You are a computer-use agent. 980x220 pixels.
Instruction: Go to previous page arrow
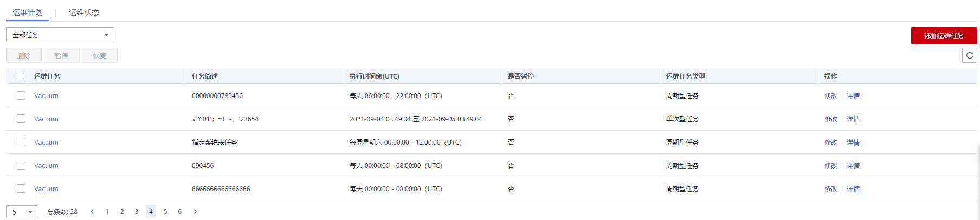point(93,212)
